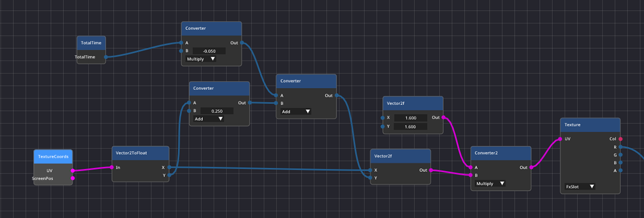Click the Col output port on the Texture node
Image resolution: width=644 pixels, height=218 pixels.
click(x=621, y=139)
